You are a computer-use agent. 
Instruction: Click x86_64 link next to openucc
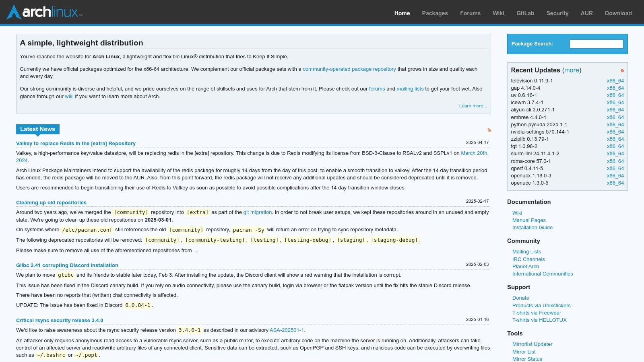coord(615,183)
